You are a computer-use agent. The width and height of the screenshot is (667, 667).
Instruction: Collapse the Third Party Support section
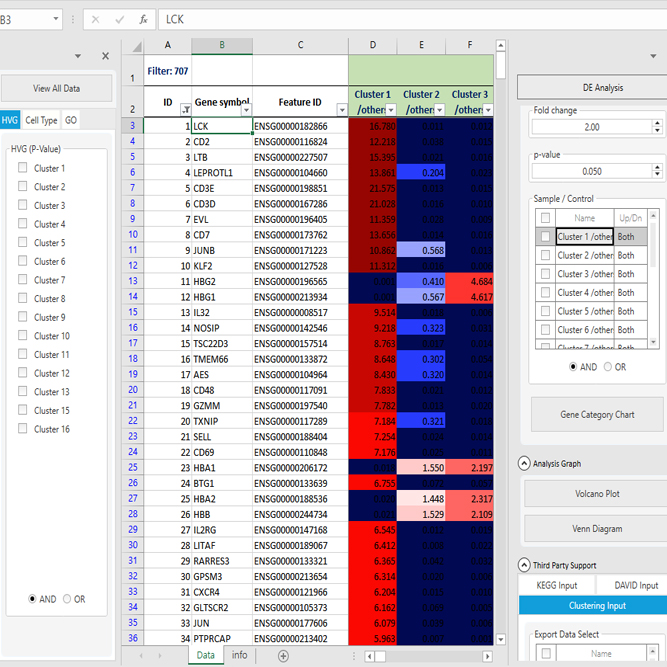pos(524,565)
